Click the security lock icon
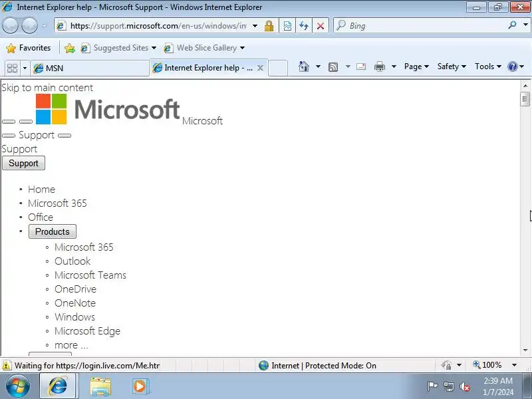This screenshot has width=532, height=399. pos(269,26)
